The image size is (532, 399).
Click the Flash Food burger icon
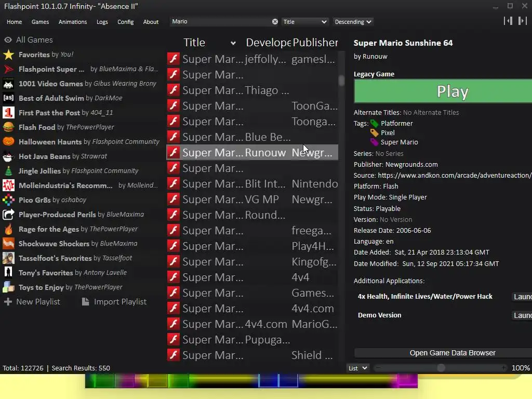pos(8,127)
